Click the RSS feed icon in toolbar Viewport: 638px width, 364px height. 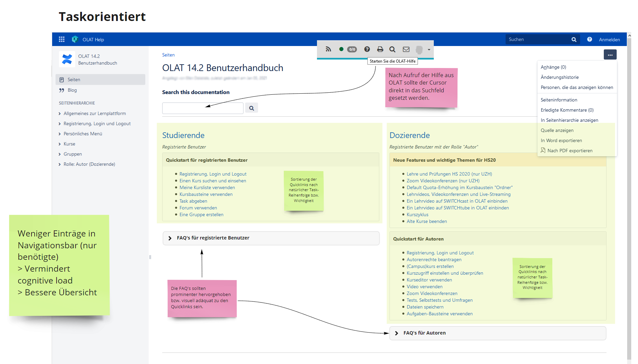328,49
